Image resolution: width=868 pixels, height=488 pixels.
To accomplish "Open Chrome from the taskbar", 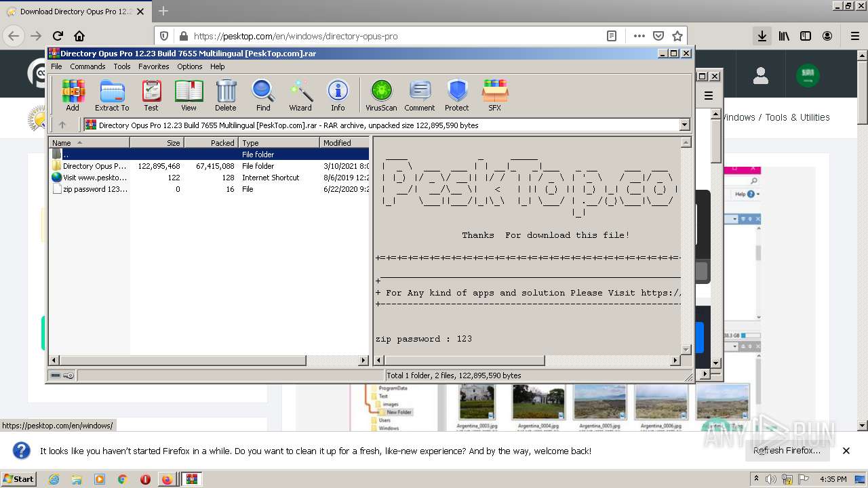I will 122,479.
